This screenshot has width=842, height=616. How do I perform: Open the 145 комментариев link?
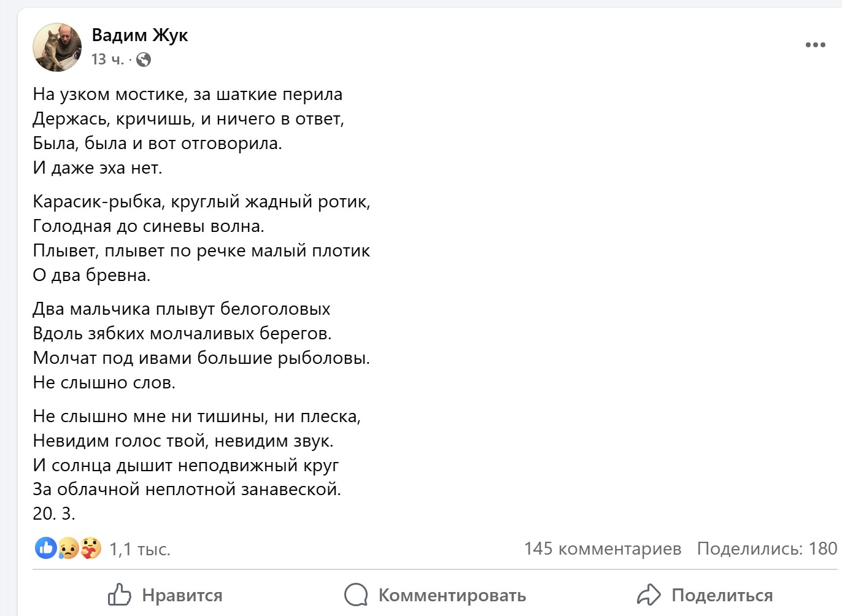[x=603, y=549]
